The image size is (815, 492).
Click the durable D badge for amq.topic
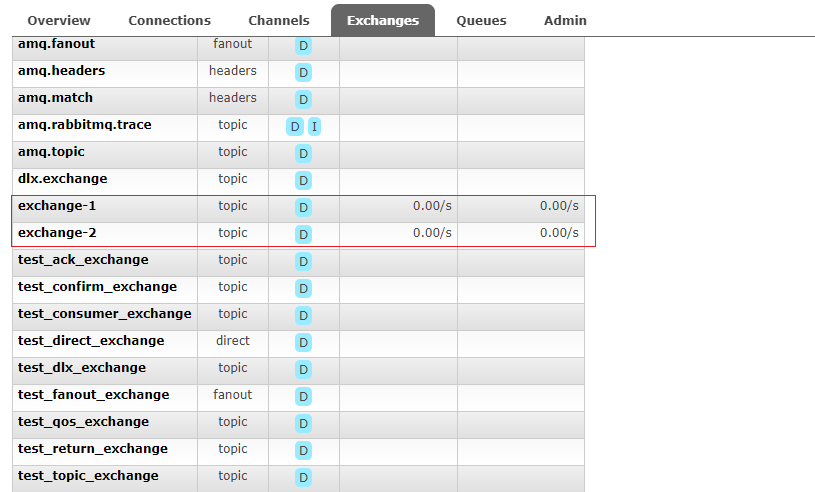point(304,154)
